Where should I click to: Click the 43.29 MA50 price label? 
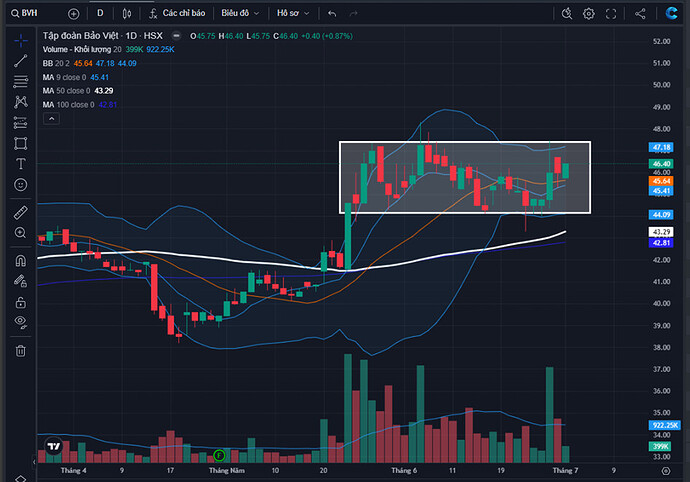661,232
